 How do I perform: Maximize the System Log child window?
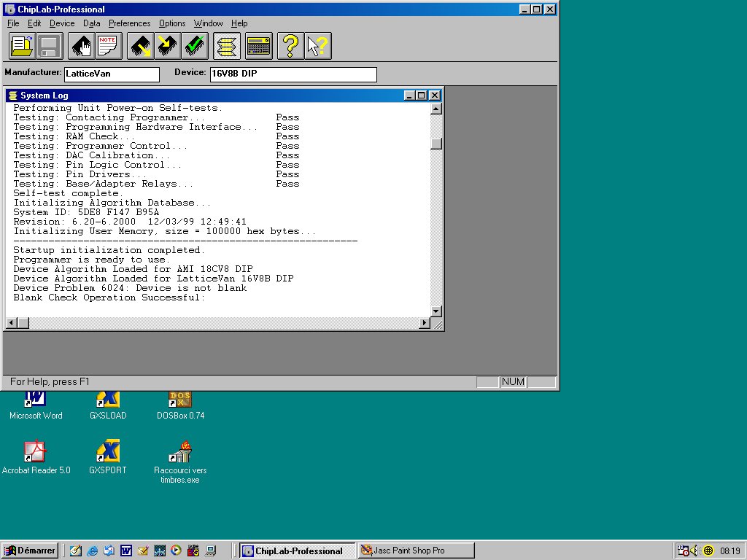tap(421, 96)
